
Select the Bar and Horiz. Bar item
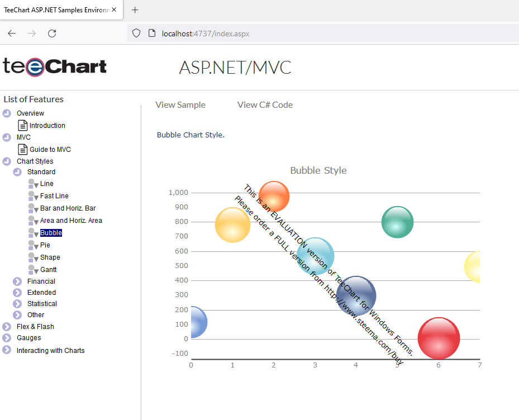68,208
